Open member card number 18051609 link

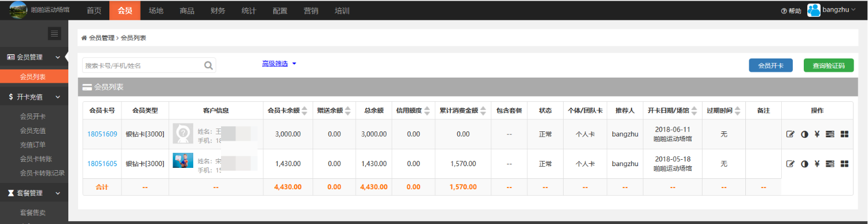click(x=102, y=134)
